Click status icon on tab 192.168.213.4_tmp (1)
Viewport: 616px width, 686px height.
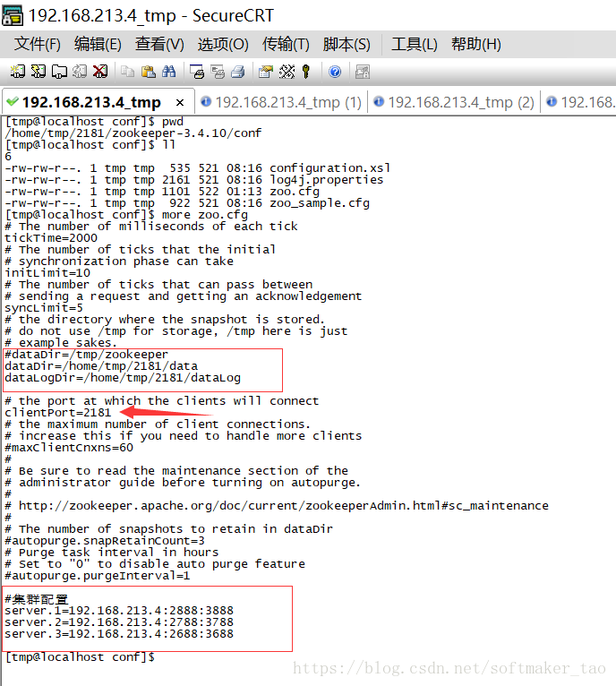(x=206, y=101)
